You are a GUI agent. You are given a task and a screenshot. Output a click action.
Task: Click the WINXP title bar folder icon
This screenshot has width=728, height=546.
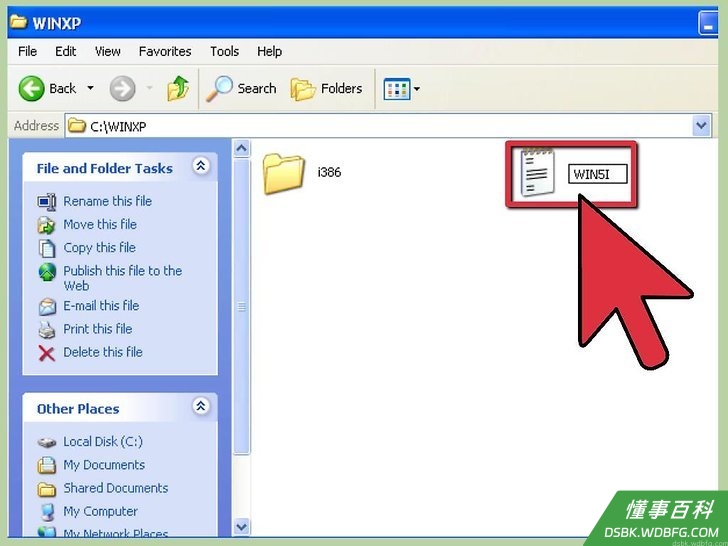(19, 22)
